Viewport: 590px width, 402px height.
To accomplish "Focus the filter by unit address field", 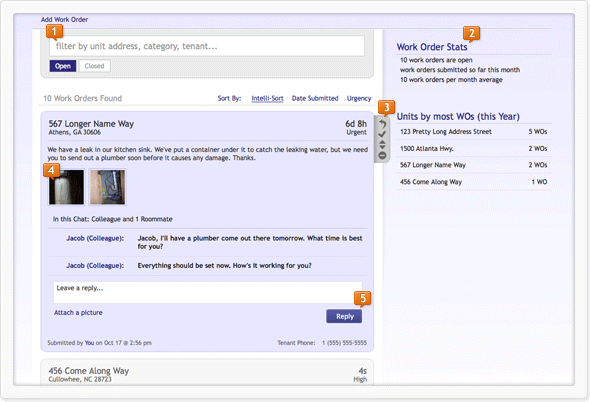I will click(x=207, y=46).
